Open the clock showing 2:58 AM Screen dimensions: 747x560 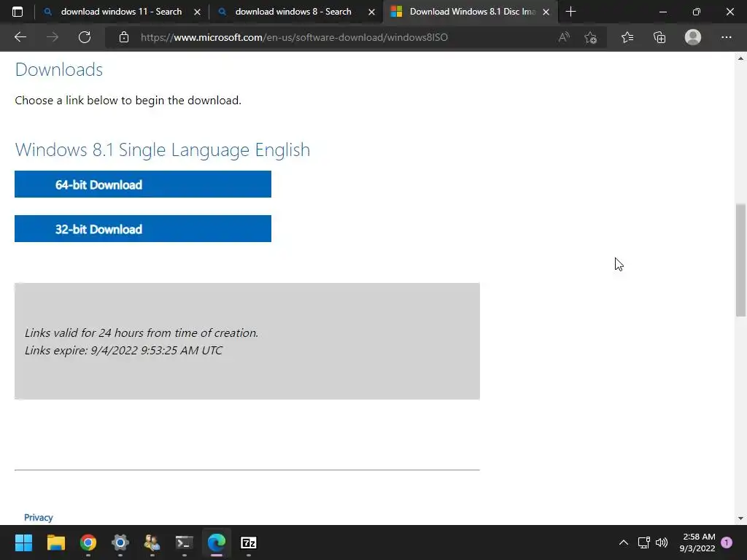(x=697, y=542)
